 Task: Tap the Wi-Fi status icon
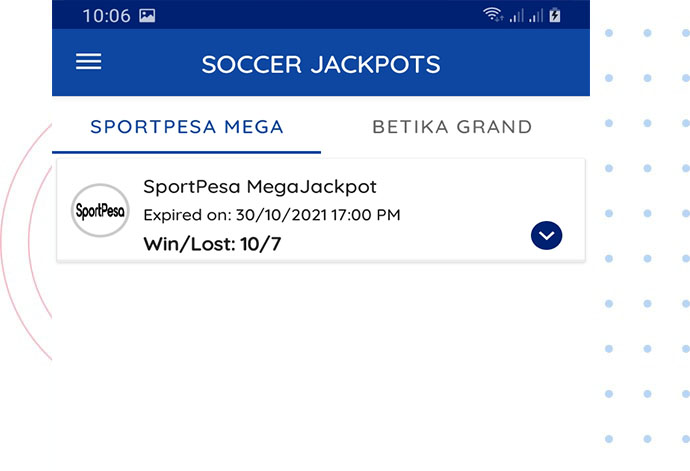(x=492, y=15)
